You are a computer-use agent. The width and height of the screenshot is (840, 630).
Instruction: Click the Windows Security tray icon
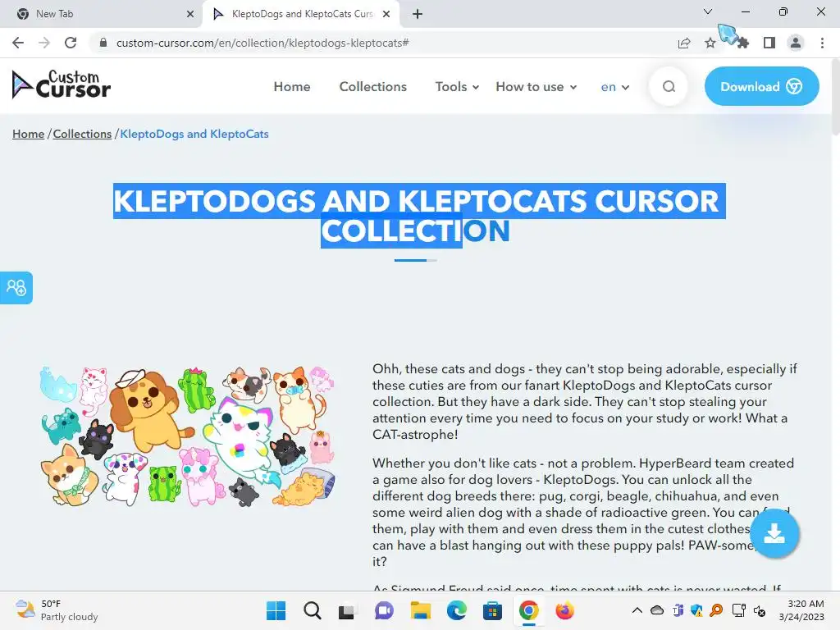696,610
